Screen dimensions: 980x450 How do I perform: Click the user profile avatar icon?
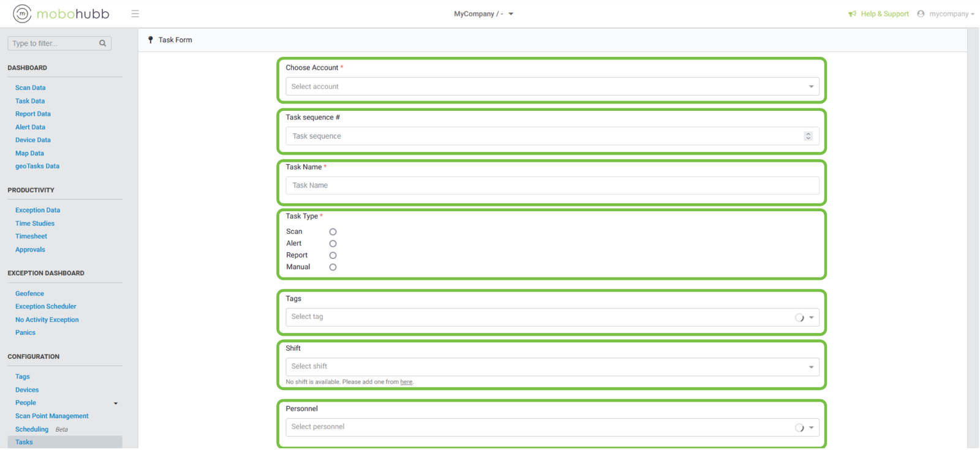[x=921, y=13]
